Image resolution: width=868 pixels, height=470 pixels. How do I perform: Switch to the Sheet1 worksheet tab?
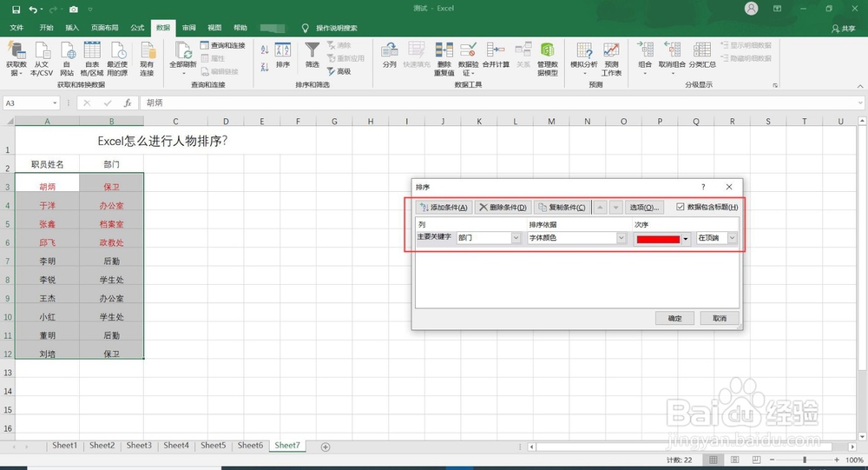tap(65, 446)
